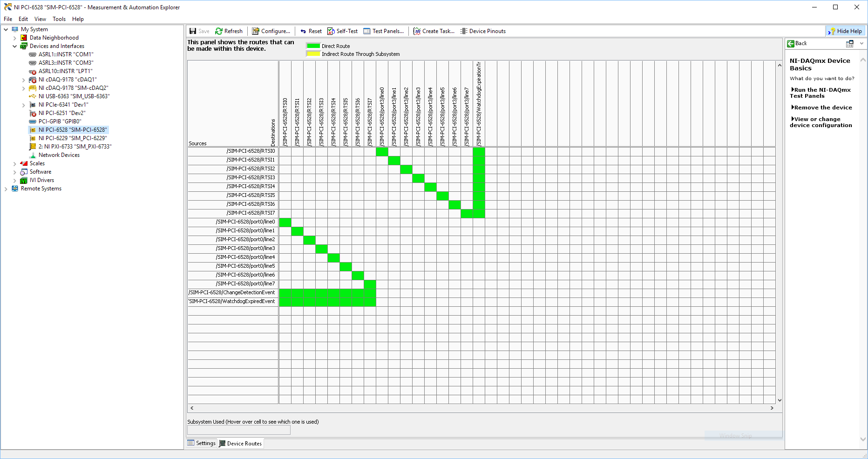Screen dimensions: 868x459
Task: Expand the Data Neighborhood node
Action: click(x=15, y=38)
